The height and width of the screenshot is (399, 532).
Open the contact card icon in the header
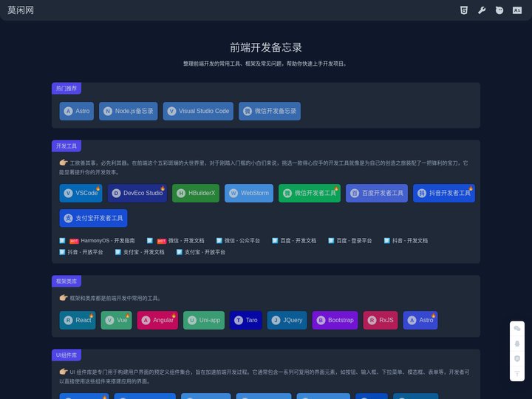click(x=517, y=10)
